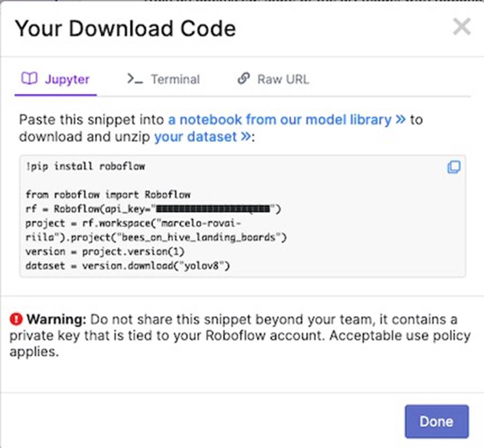
Task: Click the double chevron after "model library"
Action: tap(400, 120)
